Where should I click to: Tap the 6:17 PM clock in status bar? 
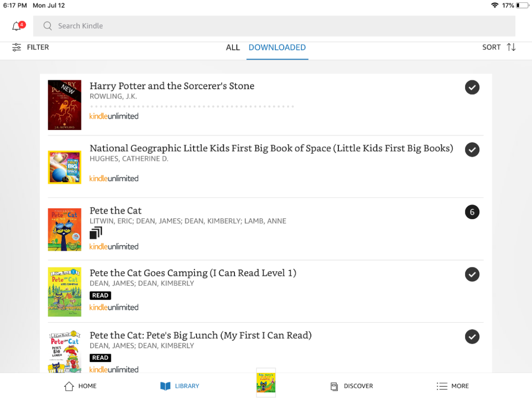[x=15, y=5]
